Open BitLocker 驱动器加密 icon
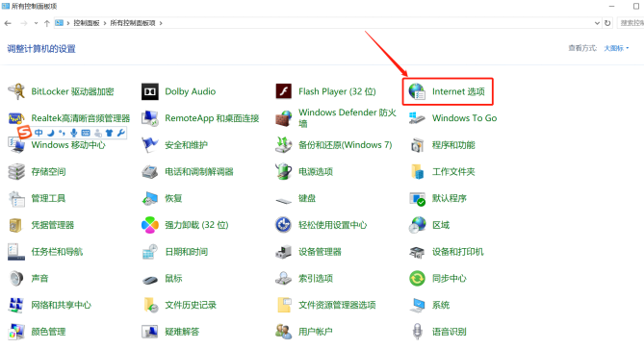 click(x=16, y=91)
